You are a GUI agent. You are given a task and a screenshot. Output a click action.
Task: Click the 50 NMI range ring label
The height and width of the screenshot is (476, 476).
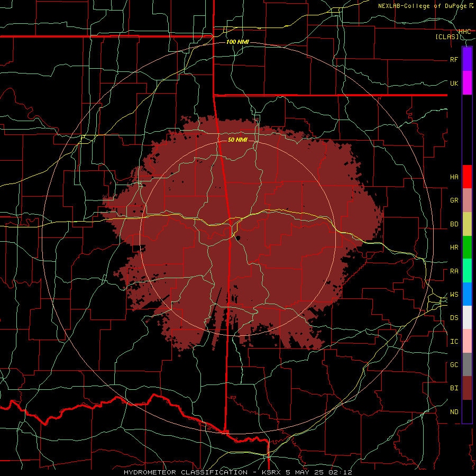[x=237, y=140]
